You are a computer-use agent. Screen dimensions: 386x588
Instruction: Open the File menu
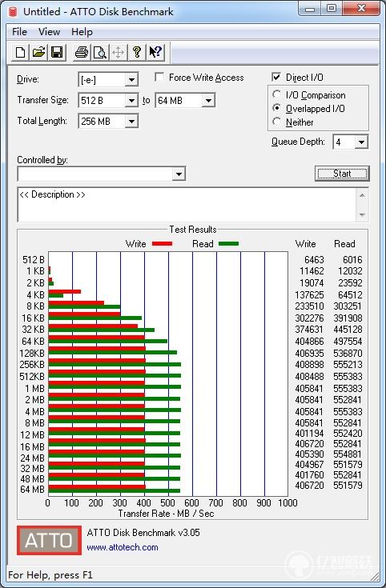(19, 32)
